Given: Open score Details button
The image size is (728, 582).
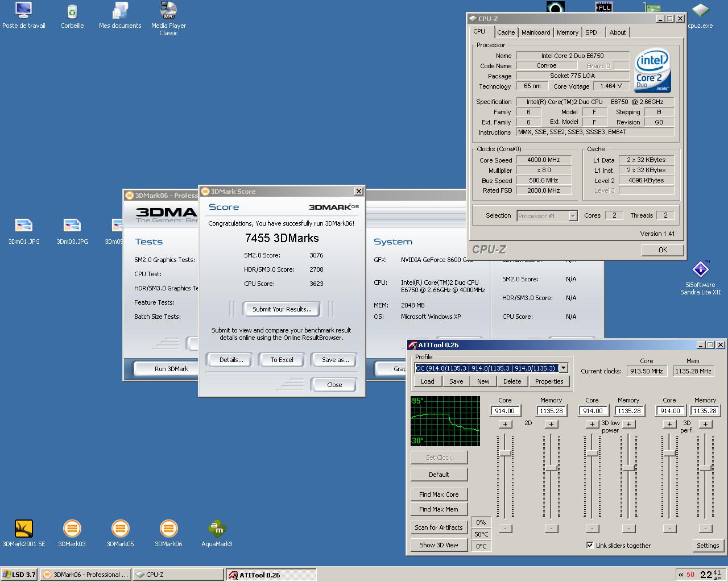Looking at the screenshot, I should 231,360.
